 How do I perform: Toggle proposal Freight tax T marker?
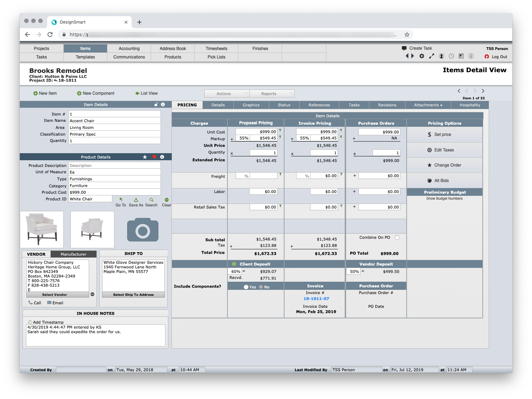click(x=280, y=174)
